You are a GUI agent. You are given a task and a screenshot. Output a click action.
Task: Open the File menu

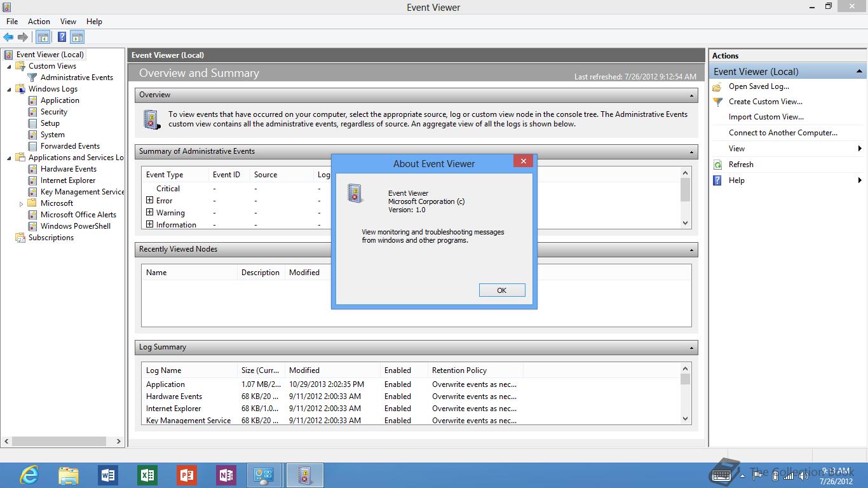tap(12, 22)
